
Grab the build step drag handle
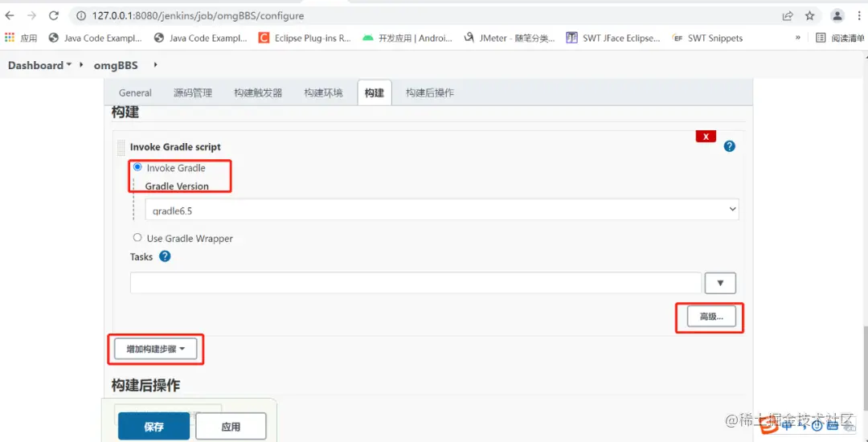(121, 147)
